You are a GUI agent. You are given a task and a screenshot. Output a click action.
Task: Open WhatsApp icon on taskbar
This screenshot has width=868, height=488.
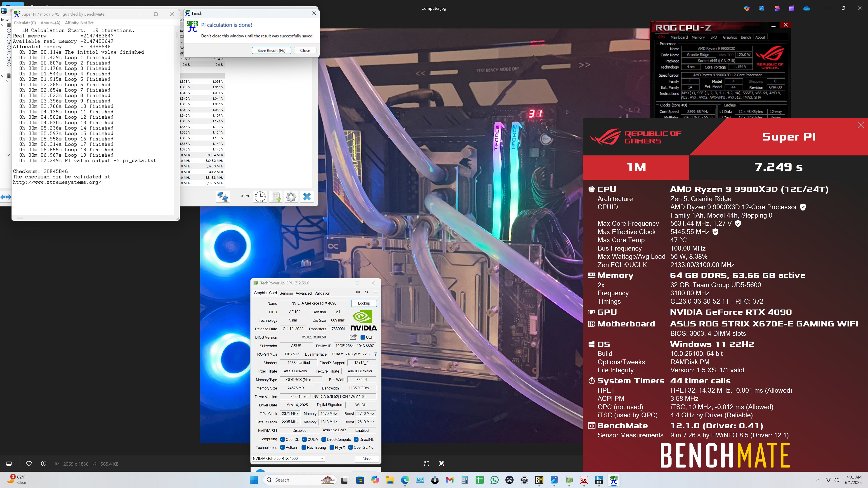pos(494,480)
